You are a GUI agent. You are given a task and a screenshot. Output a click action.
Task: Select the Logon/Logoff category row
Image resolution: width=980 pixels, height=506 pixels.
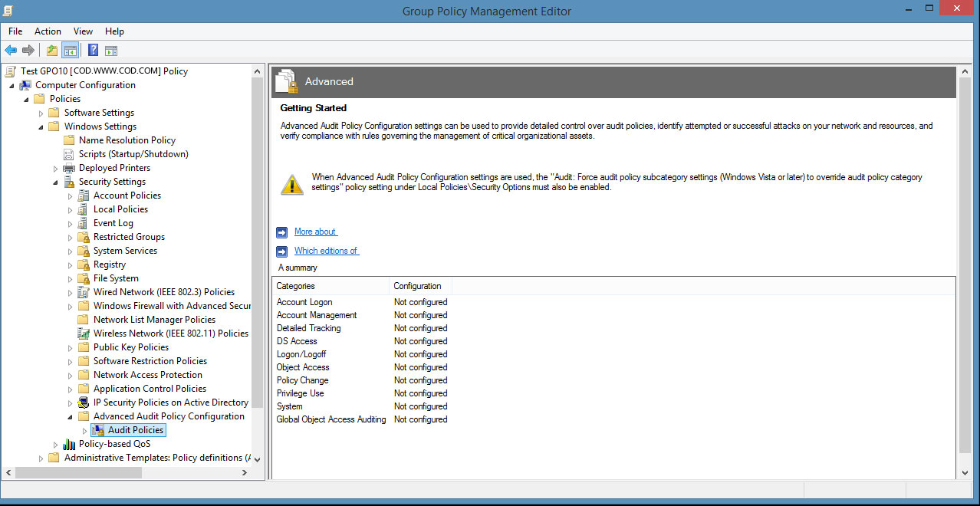(x=362, y=354)
